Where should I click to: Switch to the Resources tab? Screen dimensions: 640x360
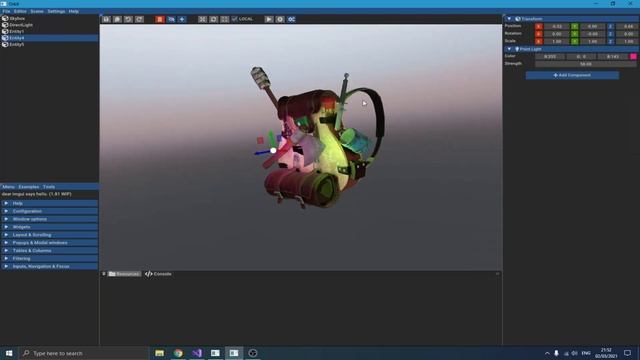coord(124,274)
